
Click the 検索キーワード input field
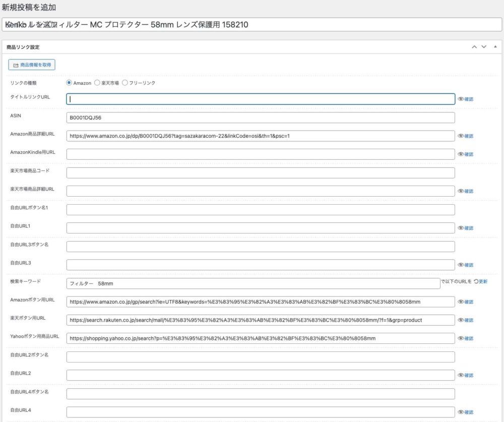coord(253,283)
